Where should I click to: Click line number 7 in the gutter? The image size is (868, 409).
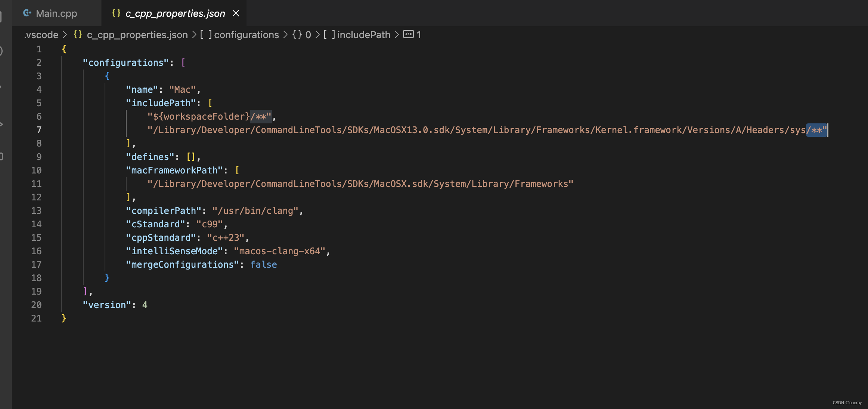39,130
